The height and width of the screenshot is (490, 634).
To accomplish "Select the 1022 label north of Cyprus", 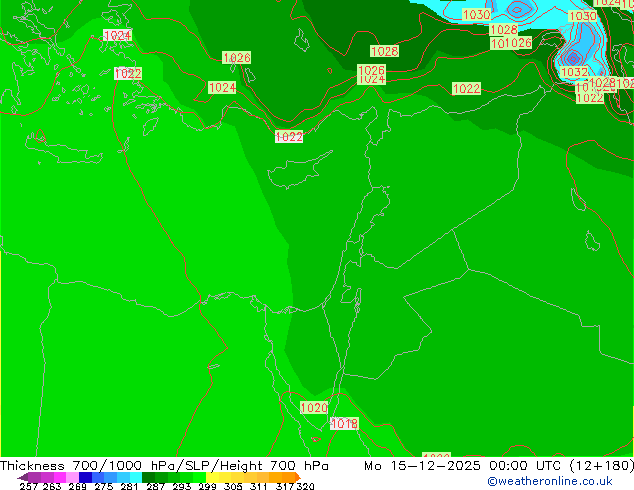I will pos(289,137).
